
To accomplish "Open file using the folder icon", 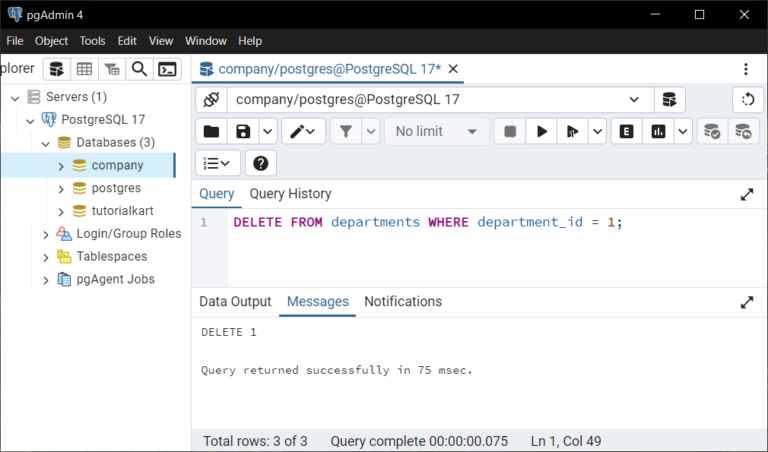I will 211,131.
